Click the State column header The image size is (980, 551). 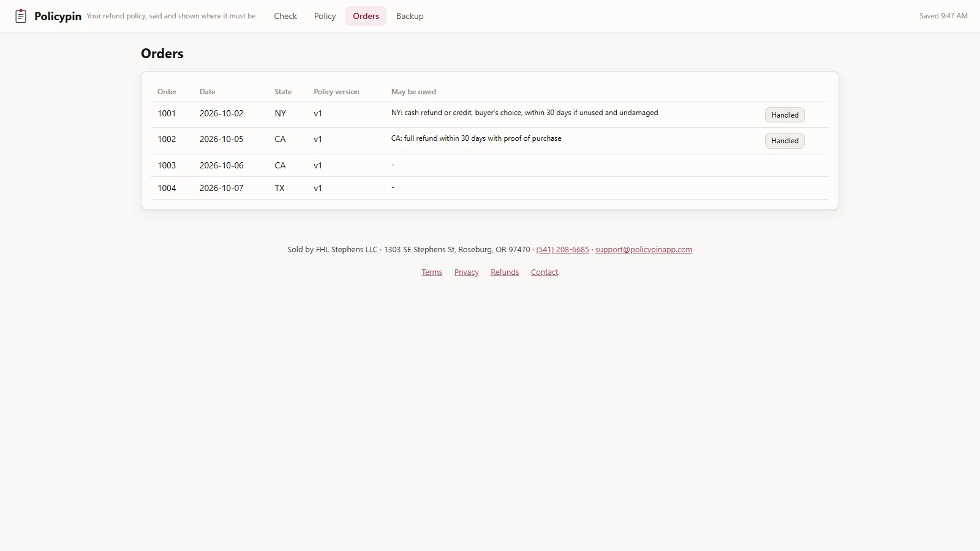point(283,92)
